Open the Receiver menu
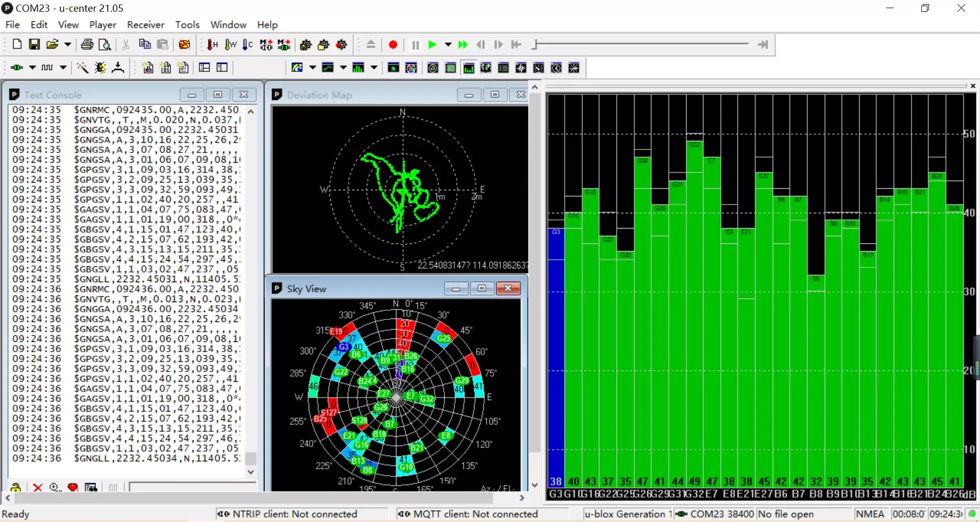 point(145,24)
